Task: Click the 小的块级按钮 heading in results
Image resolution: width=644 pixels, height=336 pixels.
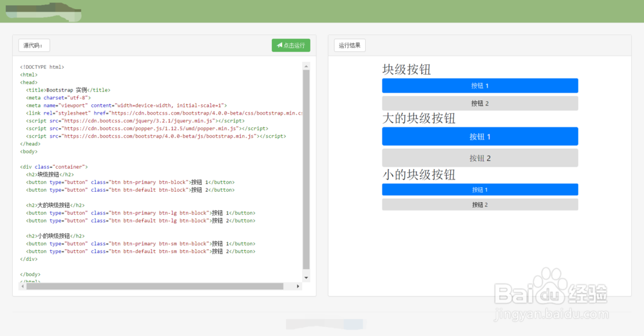Action: click(x=419, y=175)
